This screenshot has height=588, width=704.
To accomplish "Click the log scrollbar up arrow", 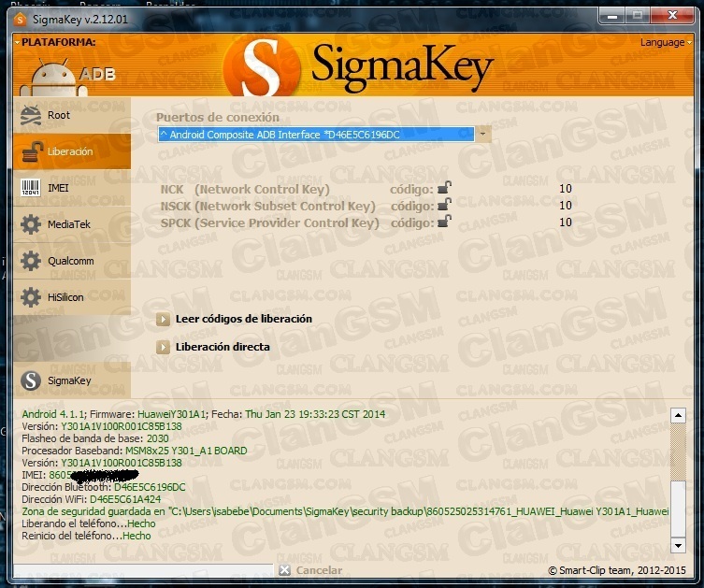I will coord(678,415).
